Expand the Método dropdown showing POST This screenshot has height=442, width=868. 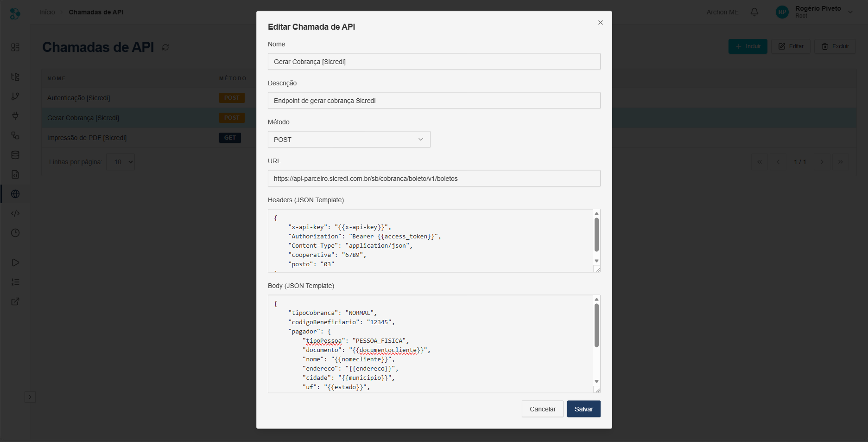coord(348,140)
